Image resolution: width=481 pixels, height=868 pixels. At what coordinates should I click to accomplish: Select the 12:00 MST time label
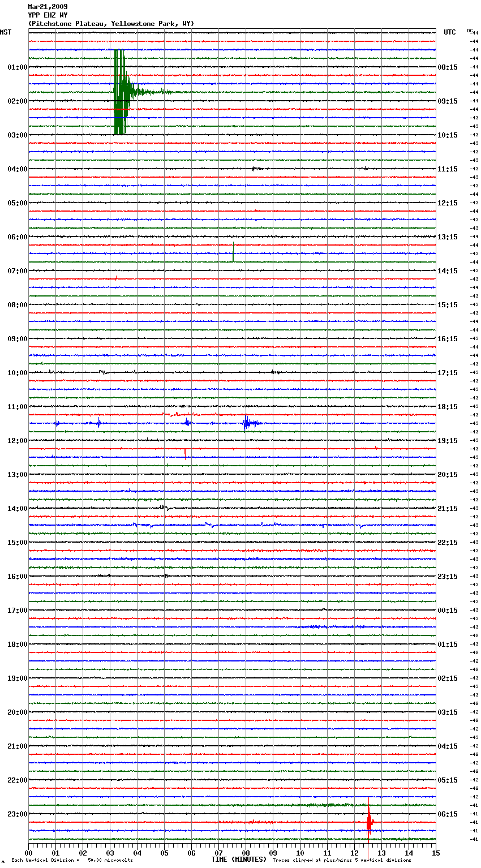[x=18, y=441]
